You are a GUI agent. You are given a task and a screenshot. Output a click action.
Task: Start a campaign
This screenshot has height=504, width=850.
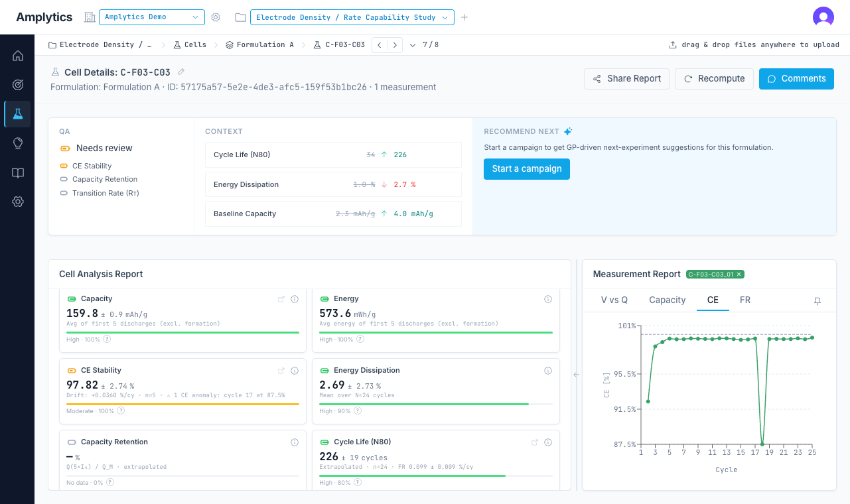point(527,168)
